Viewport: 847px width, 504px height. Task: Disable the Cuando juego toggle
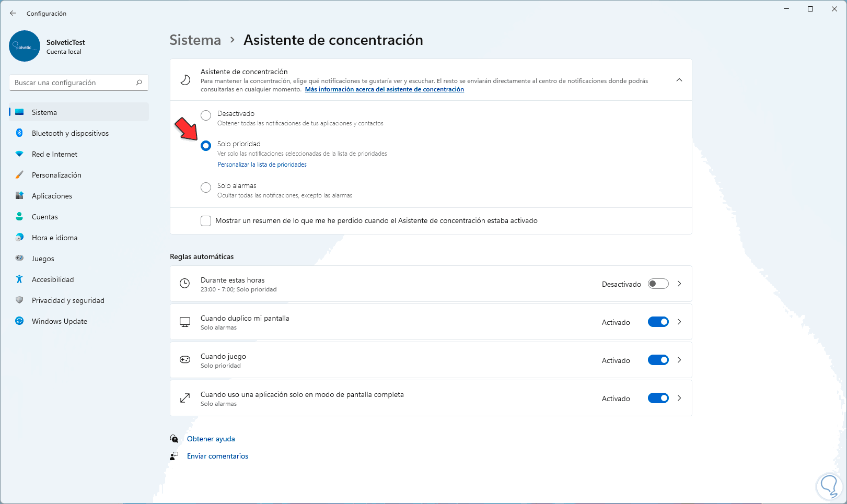[x=658, y=360]
